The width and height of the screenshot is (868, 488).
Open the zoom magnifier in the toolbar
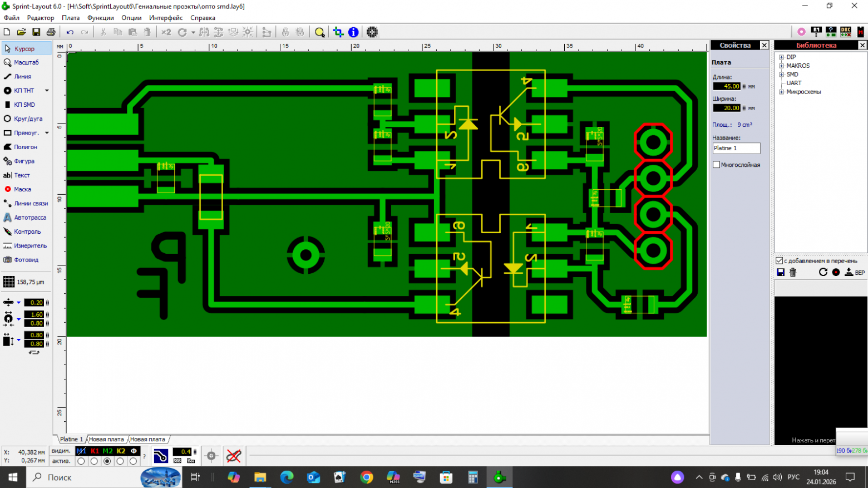319,32
